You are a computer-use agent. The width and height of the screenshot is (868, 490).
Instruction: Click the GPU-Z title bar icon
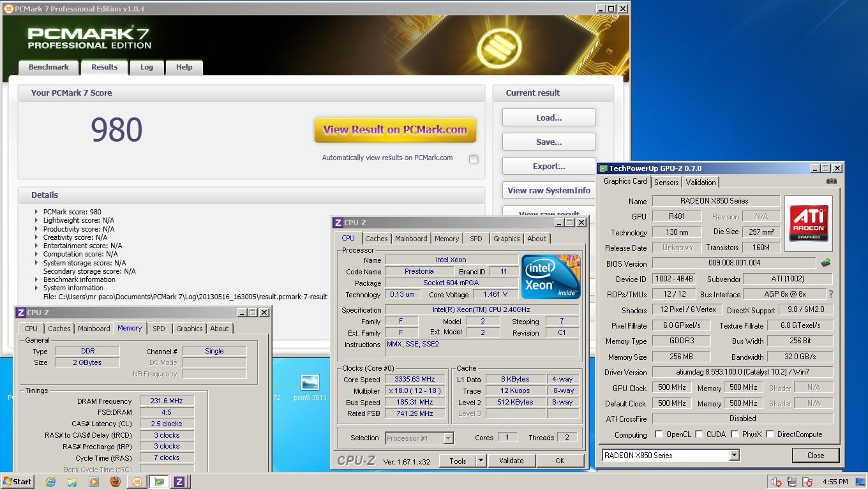[x=603, y=168]
